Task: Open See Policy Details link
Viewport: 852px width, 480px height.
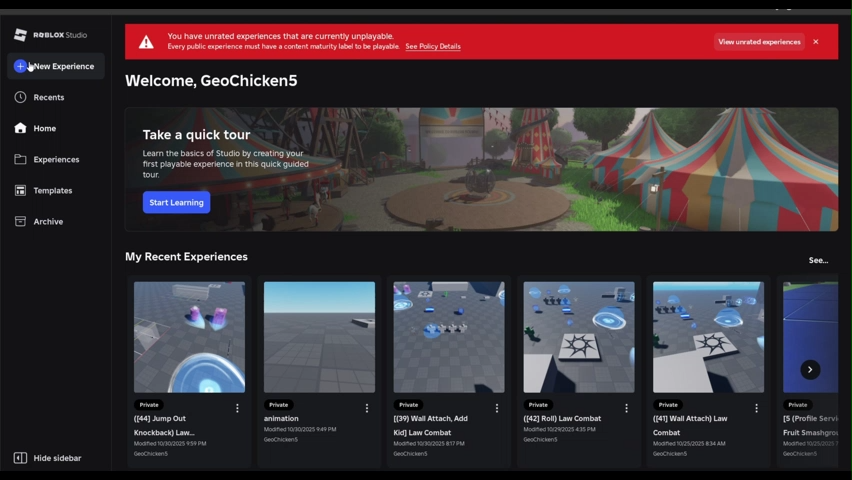Action: (433, 47)
